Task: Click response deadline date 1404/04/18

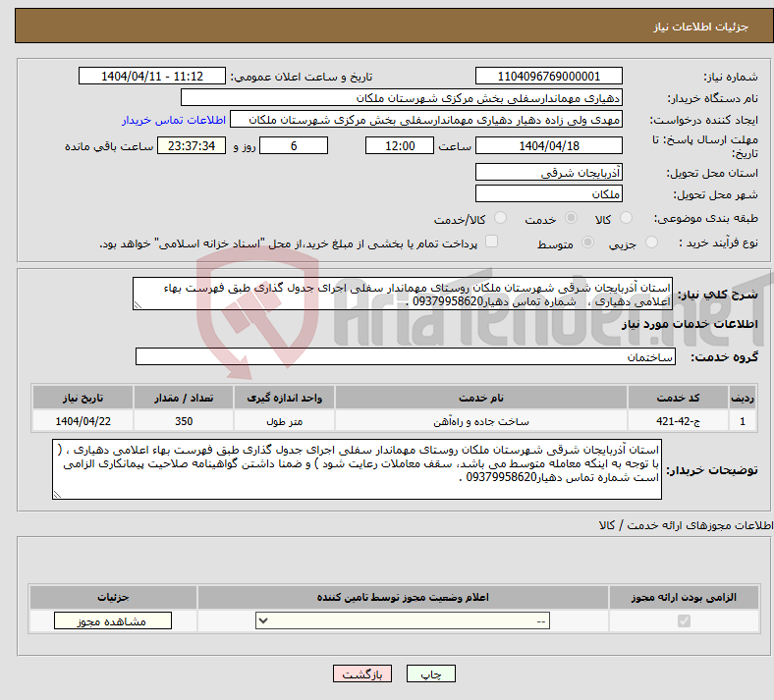Action: click(549, 145)
